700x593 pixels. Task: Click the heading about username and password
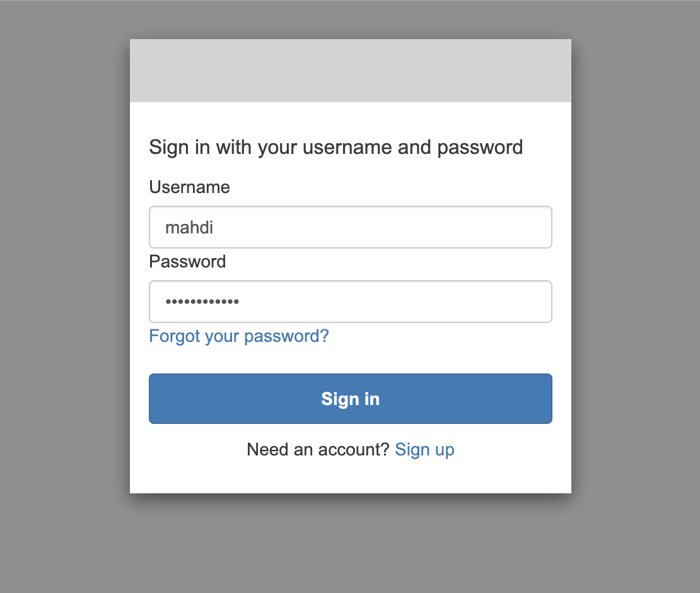coord(335,147)
